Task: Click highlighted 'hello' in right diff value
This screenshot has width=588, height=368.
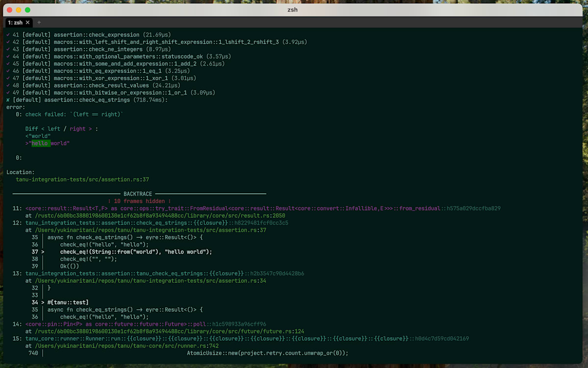Action: [40, 143]
